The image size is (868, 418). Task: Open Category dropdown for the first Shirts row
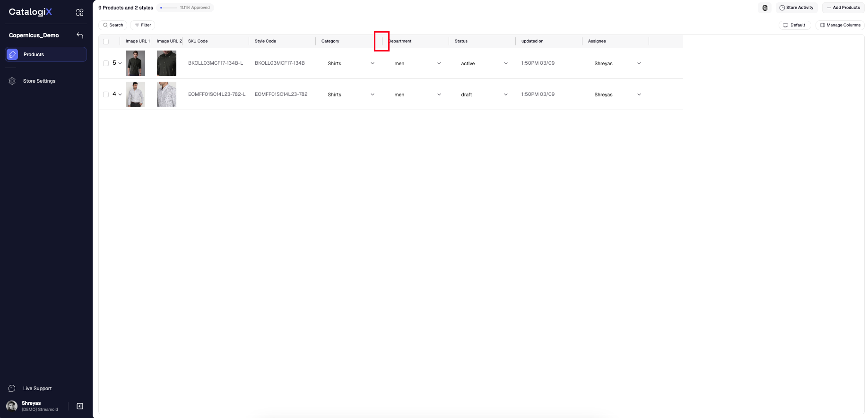coord(350,63)
